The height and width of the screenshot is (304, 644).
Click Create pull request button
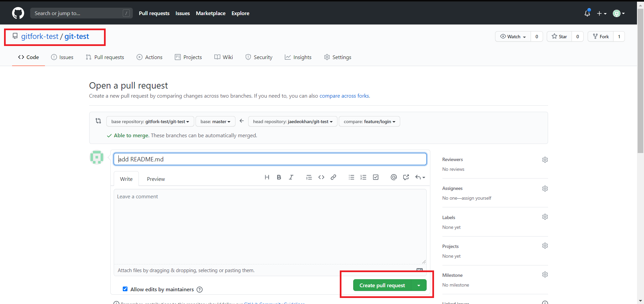[x=382, y=285]
